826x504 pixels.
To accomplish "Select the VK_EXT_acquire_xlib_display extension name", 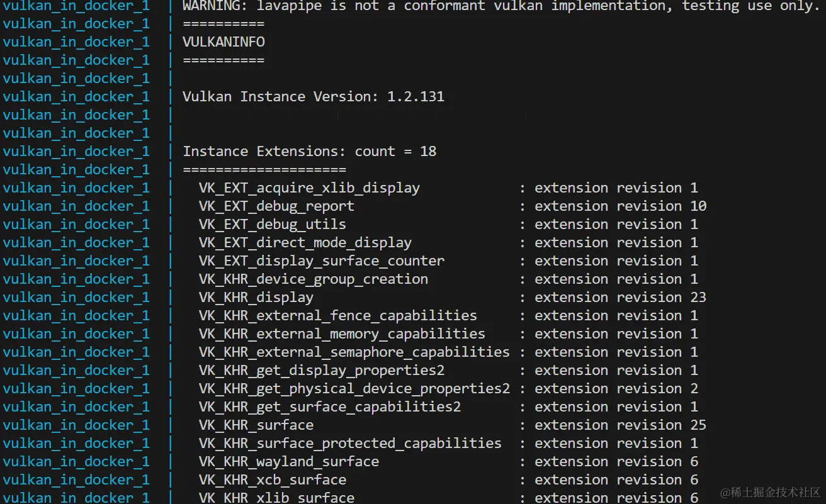I will [309, 188].
